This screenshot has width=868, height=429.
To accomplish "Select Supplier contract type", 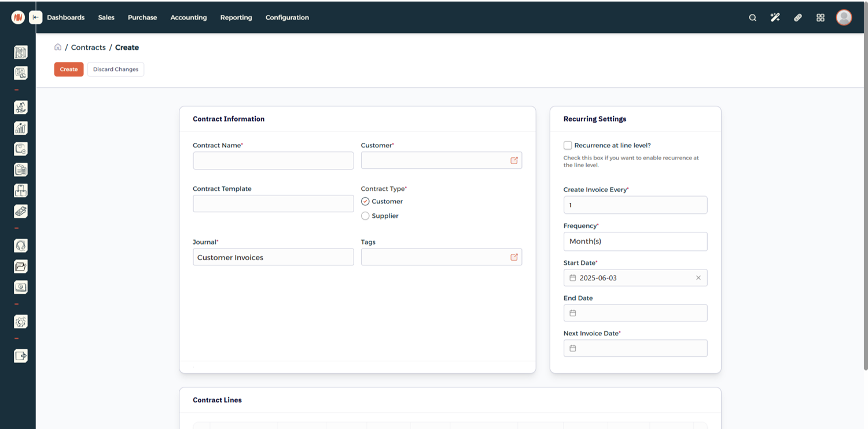I will (365, 216).
